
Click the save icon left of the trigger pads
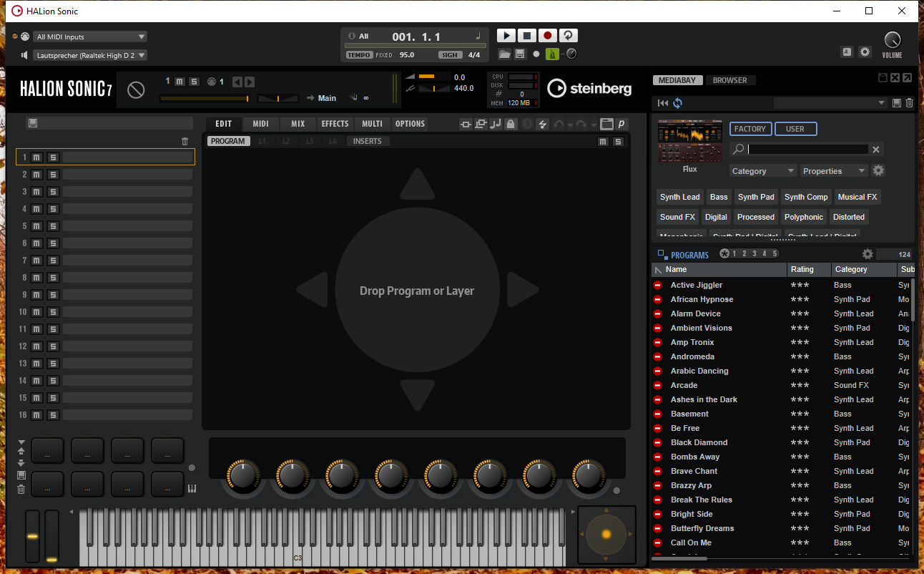[x=21, y=475]
